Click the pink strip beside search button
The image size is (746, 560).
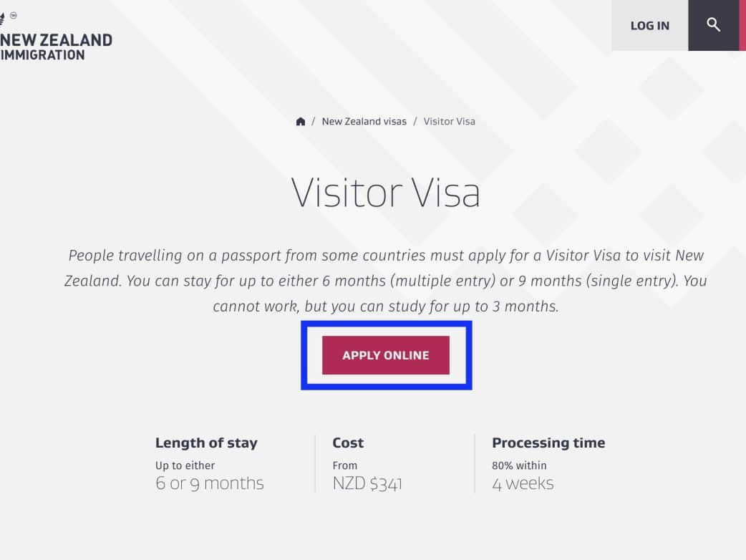point(742,25)
